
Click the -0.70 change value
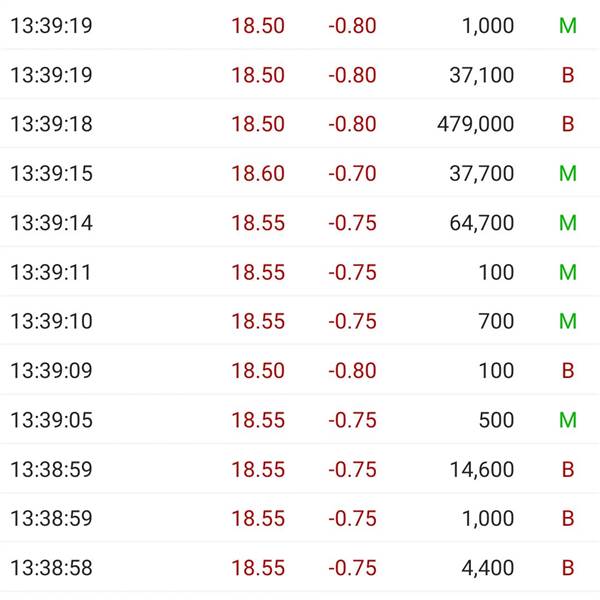click(x=352, y=173)
